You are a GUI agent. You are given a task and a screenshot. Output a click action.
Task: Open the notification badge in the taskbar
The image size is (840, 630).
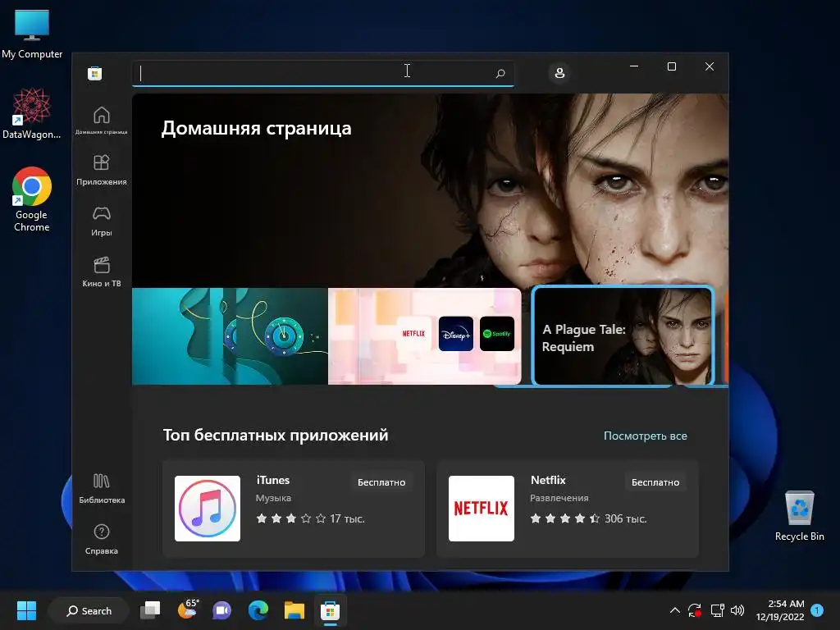(817, 610)
